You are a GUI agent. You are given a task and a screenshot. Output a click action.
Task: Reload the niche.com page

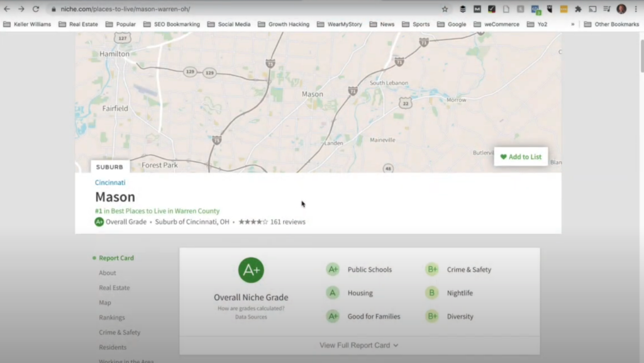point(36,9)
